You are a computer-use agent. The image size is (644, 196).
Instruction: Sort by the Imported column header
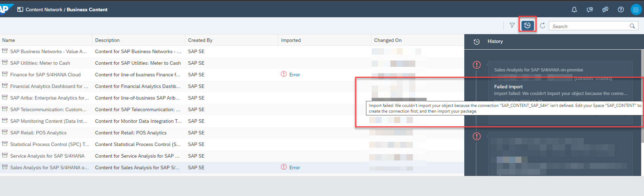[324, 40]
